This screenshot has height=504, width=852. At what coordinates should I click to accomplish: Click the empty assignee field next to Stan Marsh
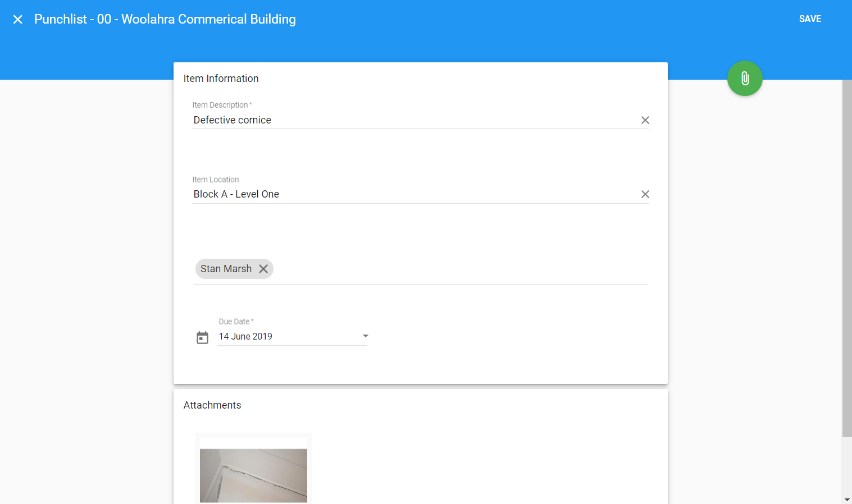(x=461, y=269)
